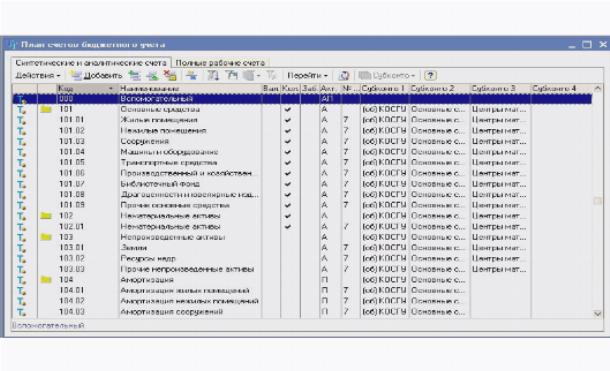Open the Действия dropdown menu
The width and height of the screenshot is (610, 371).
[38, 75]
